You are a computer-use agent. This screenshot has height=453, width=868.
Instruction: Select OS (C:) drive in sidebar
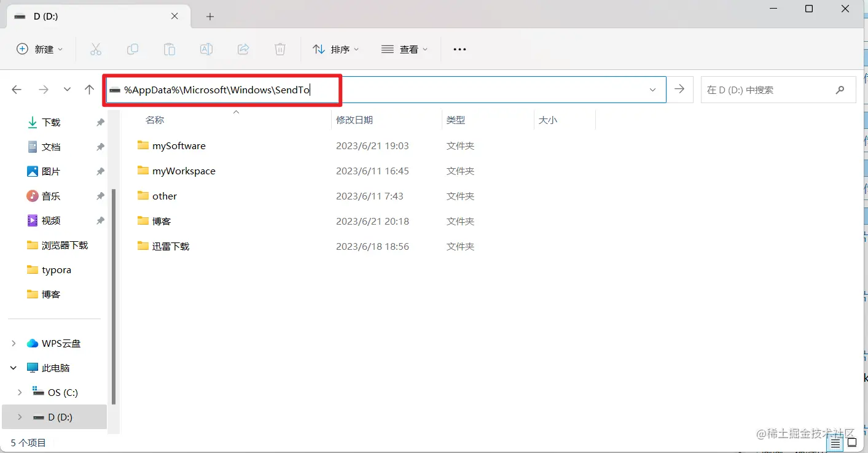(x=55, y=393)
